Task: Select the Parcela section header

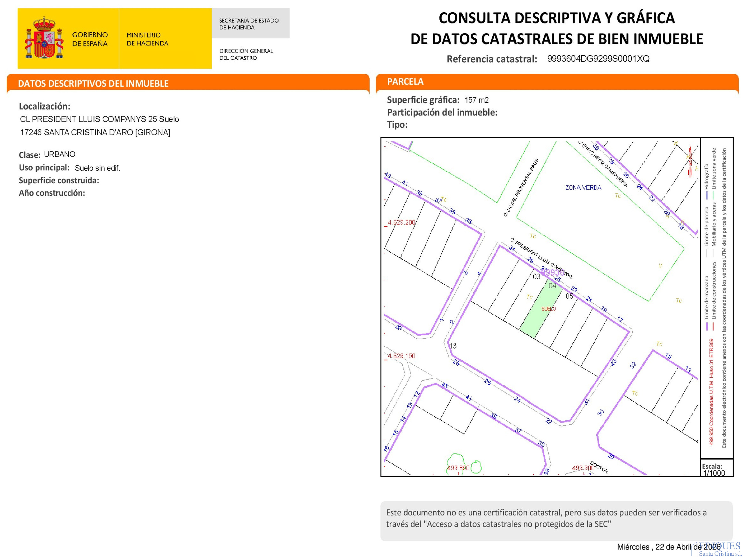Action: tap(405, 82)
